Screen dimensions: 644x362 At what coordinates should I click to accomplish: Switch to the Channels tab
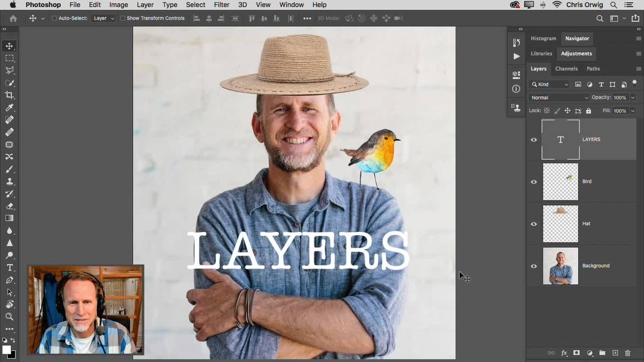click(567, 69)
